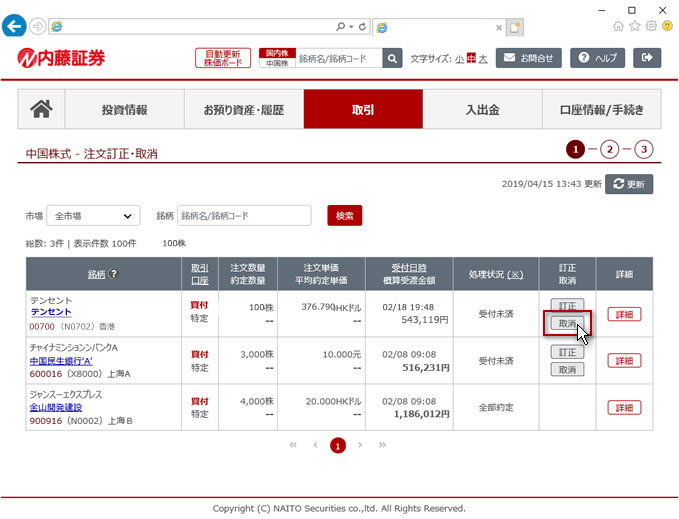Click the smiley feedback icon
Viewport: 679px width, 519px height.
(667, 26)
